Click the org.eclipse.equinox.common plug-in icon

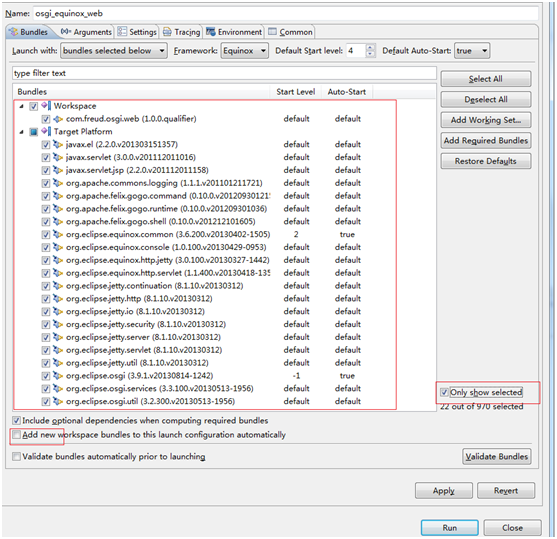pyautogui.click(x=58, y=235)
